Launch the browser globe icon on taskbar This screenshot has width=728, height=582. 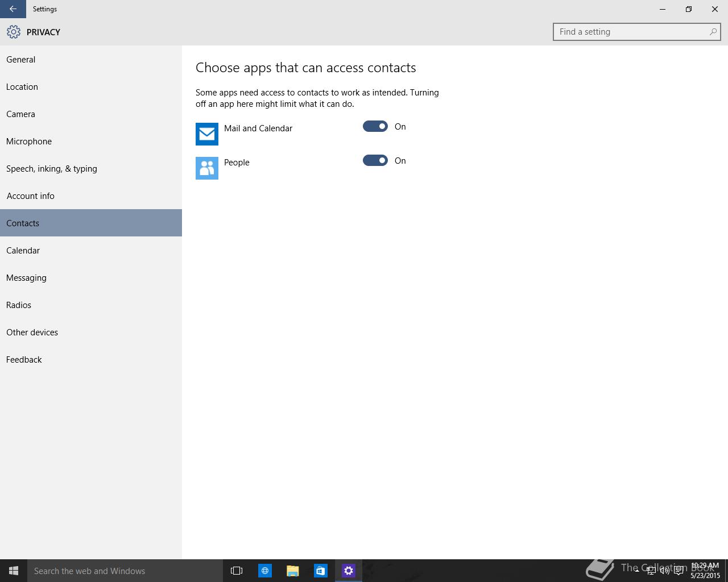[x=265, y=571]
